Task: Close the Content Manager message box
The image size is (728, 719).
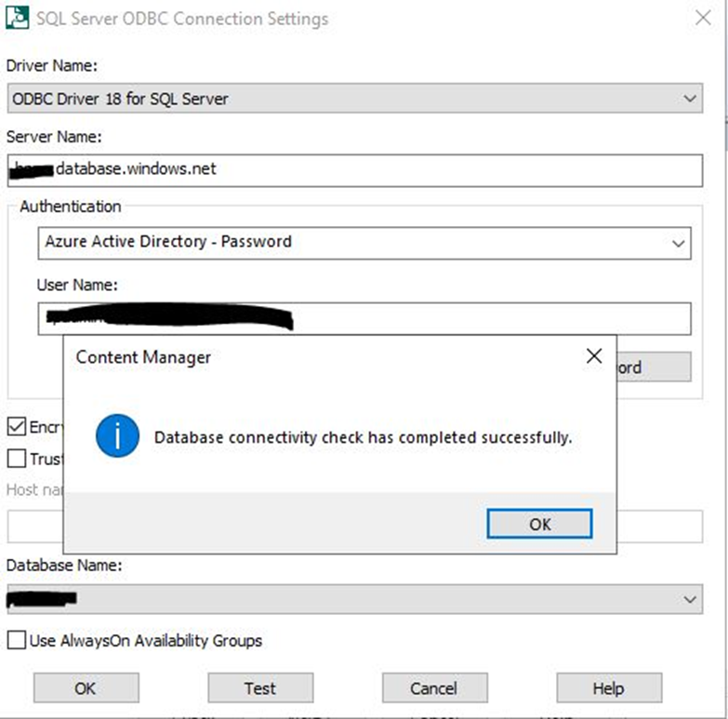Action: tap(594, 356)
